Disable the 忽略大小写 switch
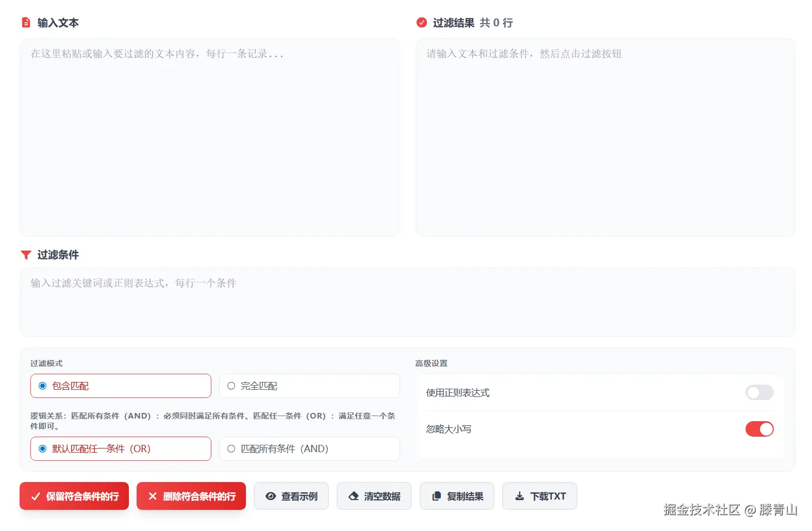Image resolution: width=812 pixels, height=531 pixels. click(x=759, y=429)
